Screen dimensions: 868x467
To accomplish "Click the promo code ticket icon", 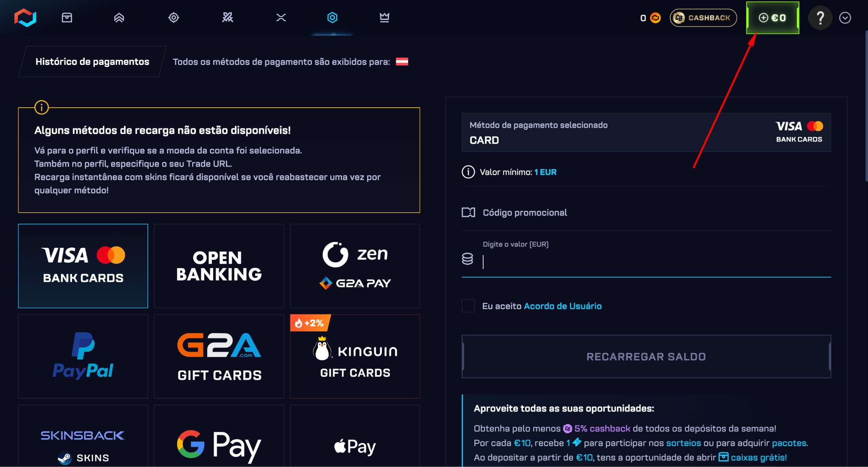I will [468, 212].
